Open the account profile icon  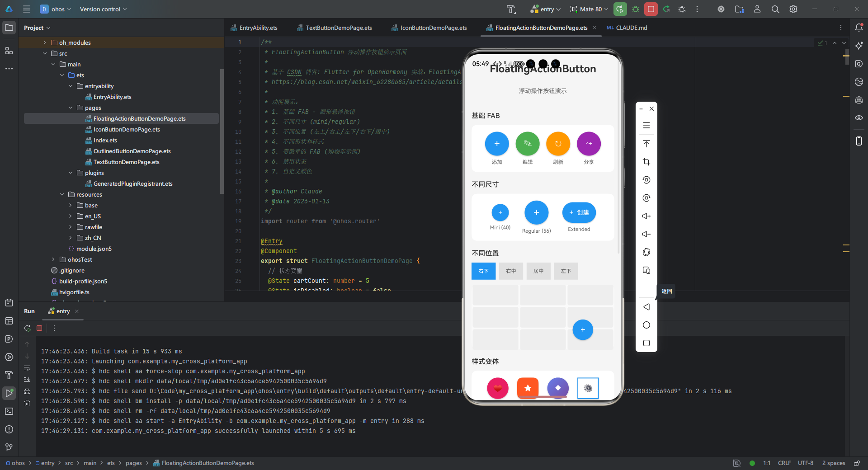757,9
